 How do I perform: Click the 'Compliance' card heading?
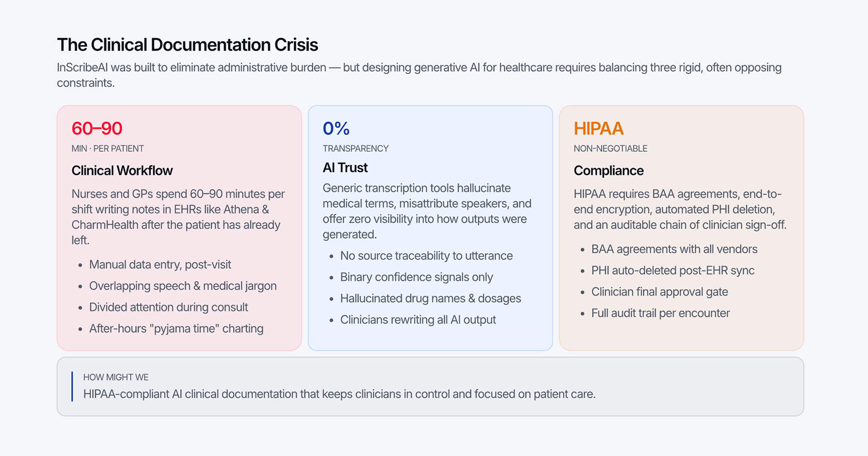point(609,170)
